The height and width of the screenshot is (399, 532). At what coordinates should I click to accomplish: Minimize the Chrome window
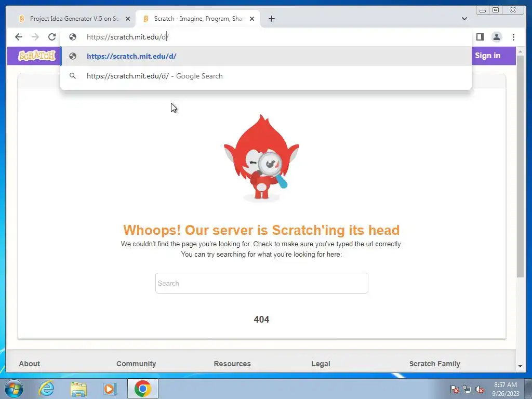tap(483, 10)
